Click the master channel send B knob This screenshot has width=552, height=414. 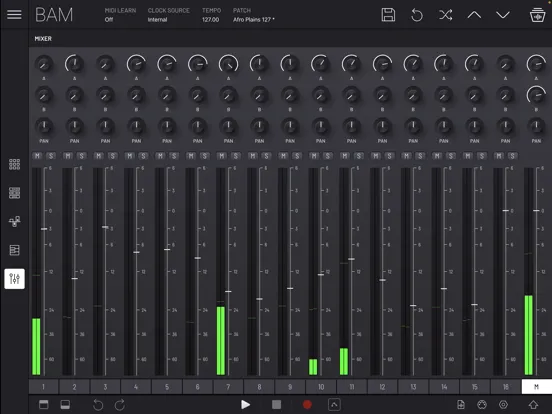(x=536, y=95)
